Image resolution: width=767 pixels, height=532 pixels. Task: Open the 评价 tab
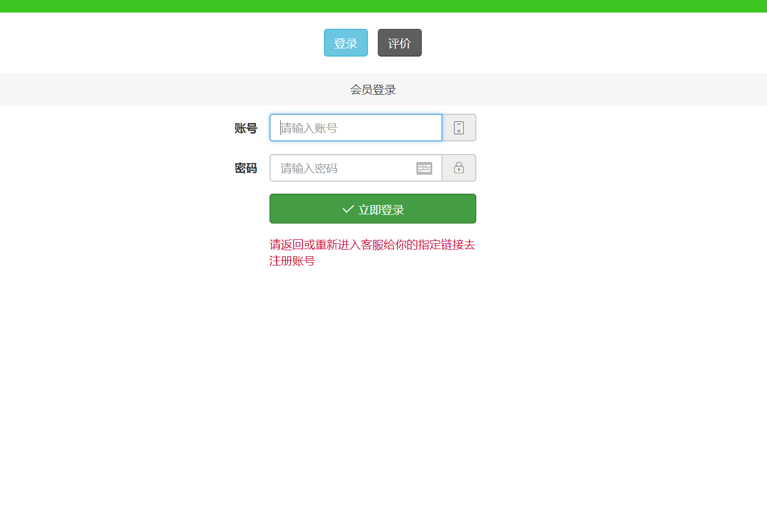coord(400,43)
